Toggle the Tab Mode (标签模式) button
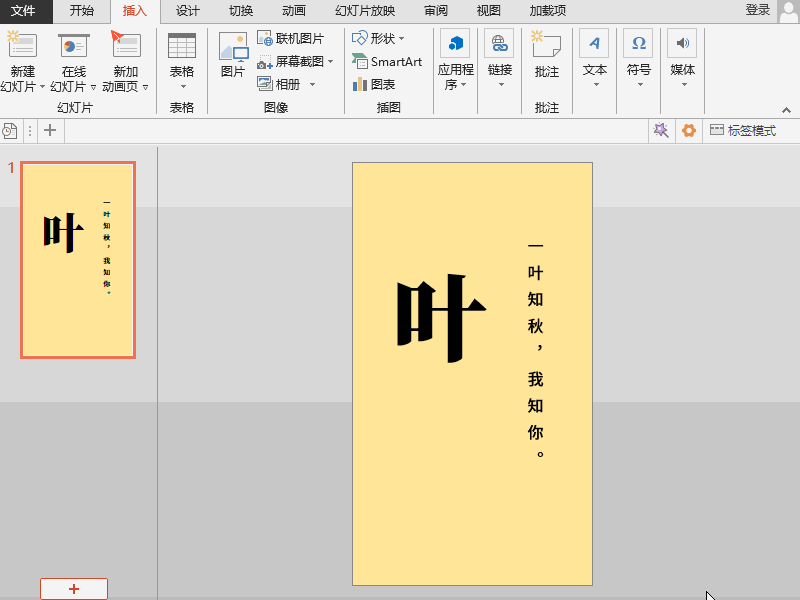The width and height of the screenshot is (800, 600). click(743, 130)
